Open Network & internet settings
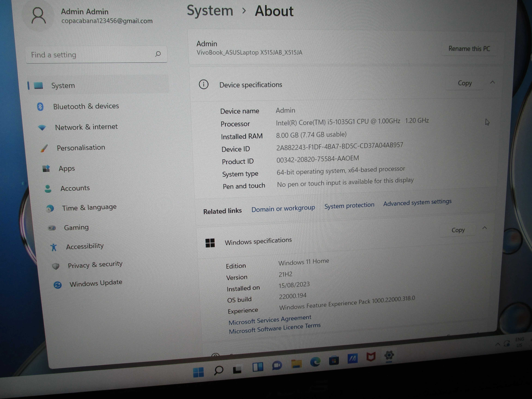The height and width of the screenshot is (399, 532). (86, 127)
